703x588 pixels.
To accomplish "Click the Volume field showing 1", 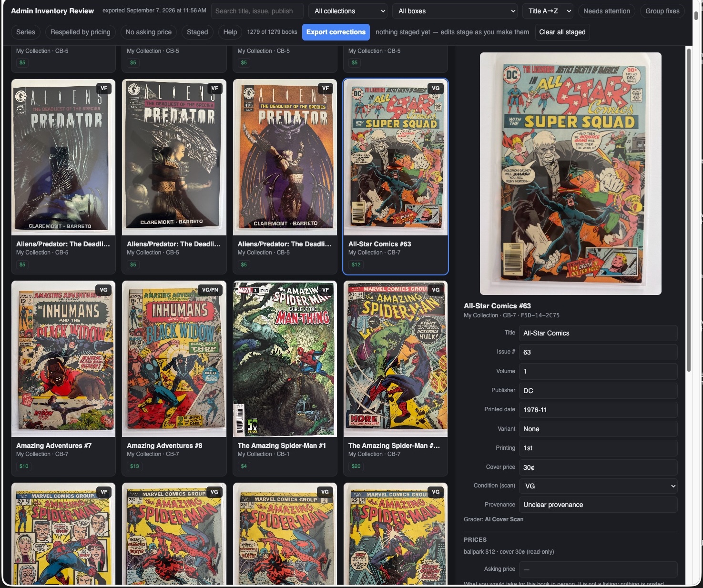I will tap(598, 371).
